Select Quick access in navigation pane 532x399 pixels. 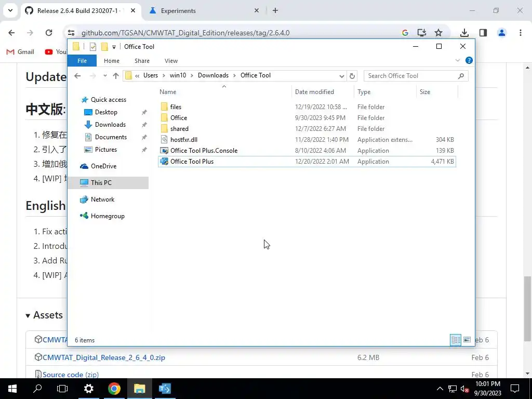tap(108, 99)
